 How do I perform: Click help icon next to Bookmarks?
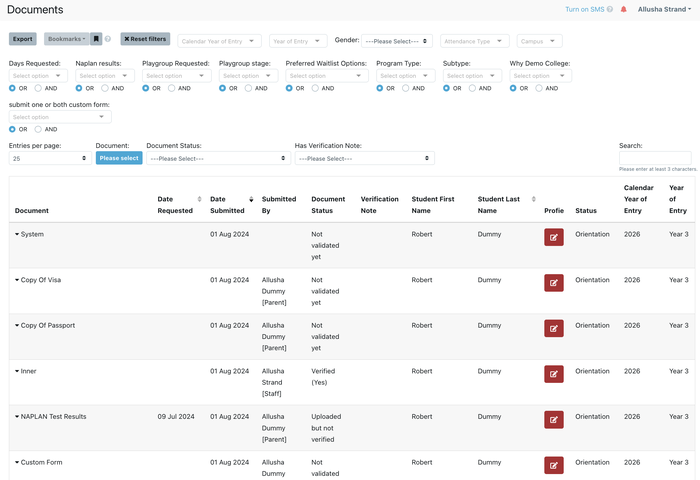coord(108,39)
